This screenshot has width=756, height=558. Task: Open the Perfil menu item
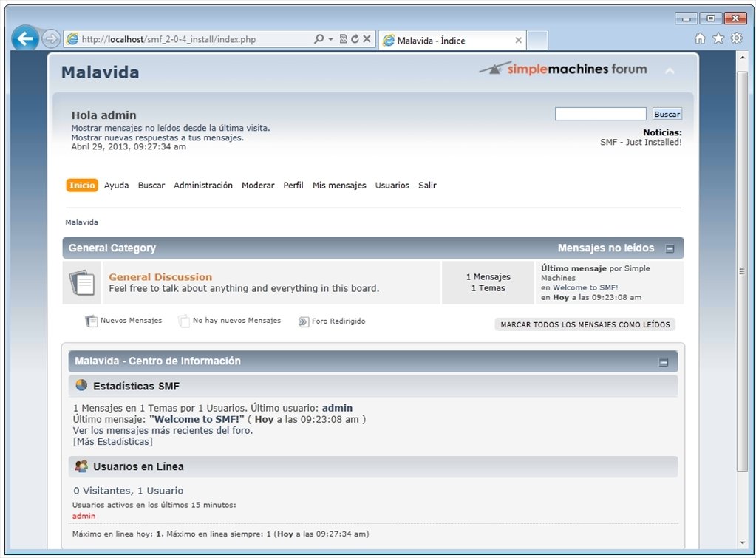[x=293, y=186]
